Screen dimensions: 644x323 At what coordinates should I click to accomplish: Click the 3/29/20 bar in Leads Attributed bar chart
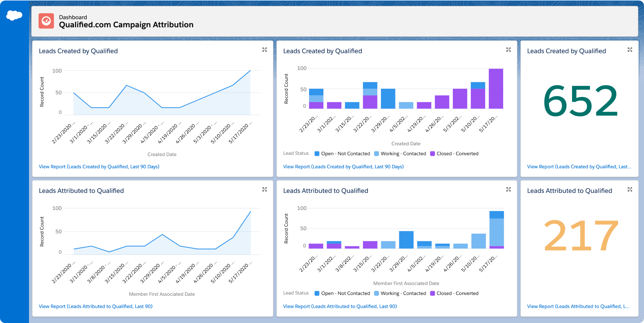[406, 240]
